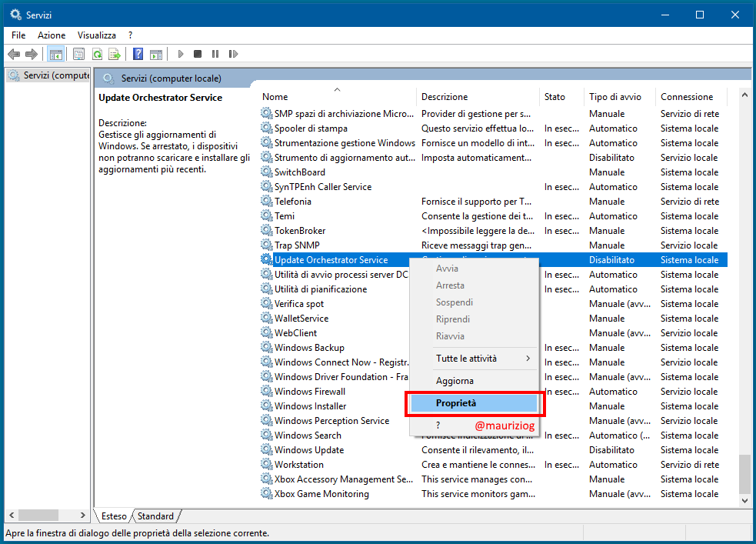Select the WalletService row
This screenshot has width=756, height=544.
pyautogui.click(x=493, y=318)
